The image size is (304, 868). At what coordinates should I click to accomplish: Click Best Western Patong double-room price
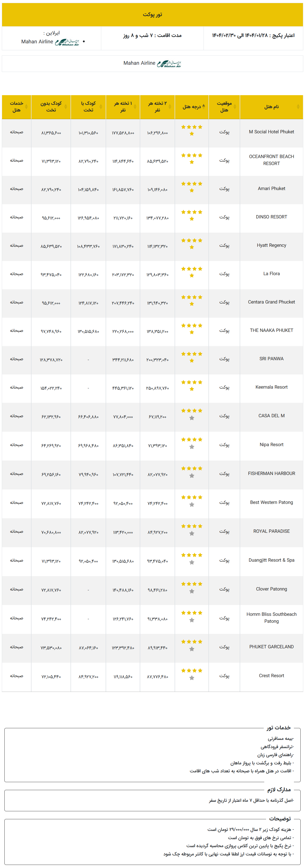coord(157,503)
